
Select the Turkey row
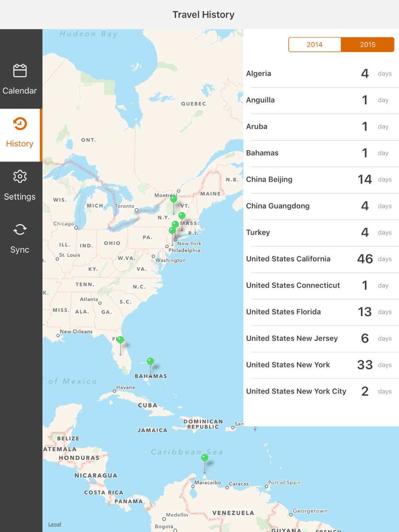(321, 233)
